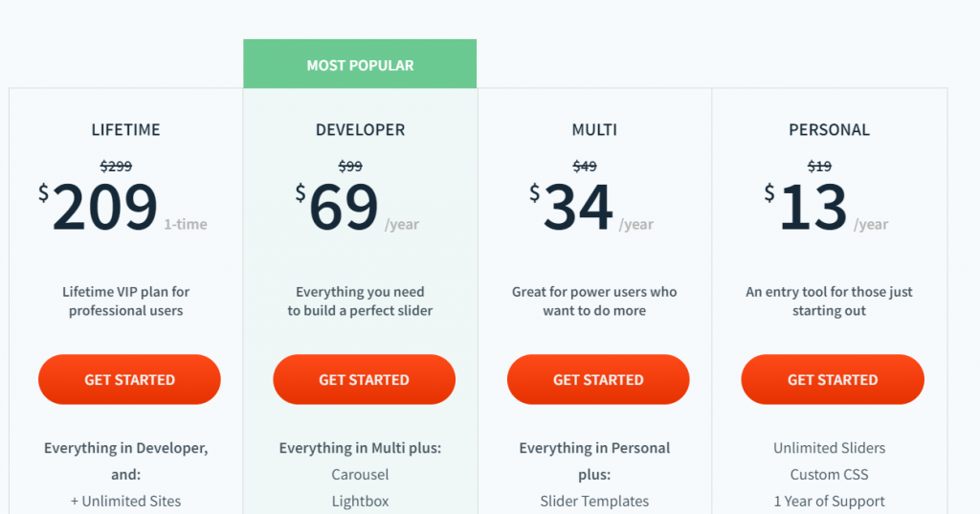Click the crossed-out $99 original price
Image resolution: width=980 pixels, height=514 pixels.
pos(350,166)
